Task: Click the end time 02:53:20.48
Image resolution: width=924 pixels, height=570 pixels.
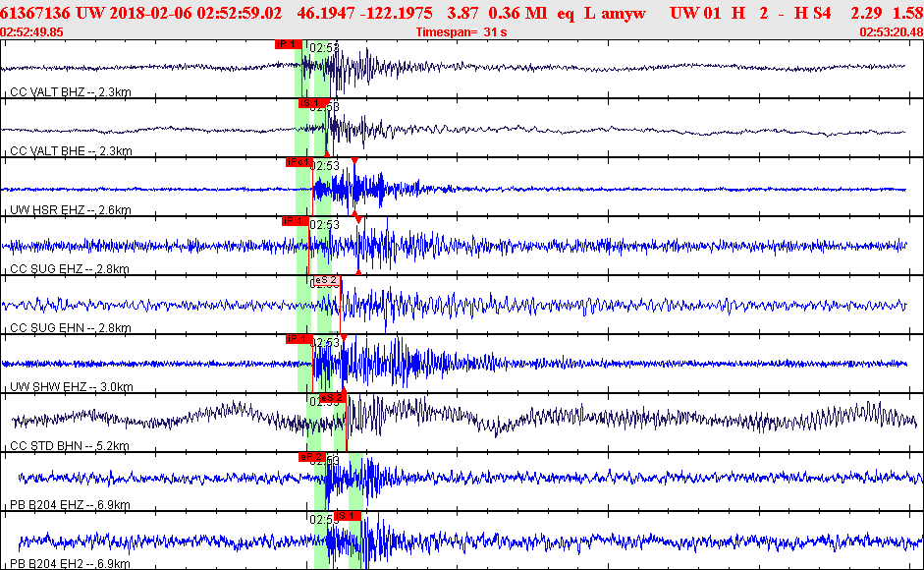Action: coord(892,31)
